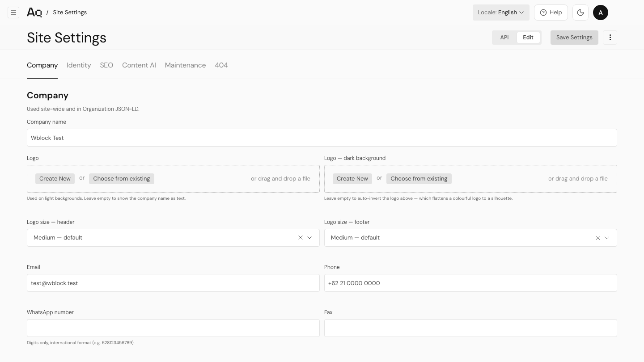
Task: Switch to API view
Action: pyautogui.click(x=504, y=38)
